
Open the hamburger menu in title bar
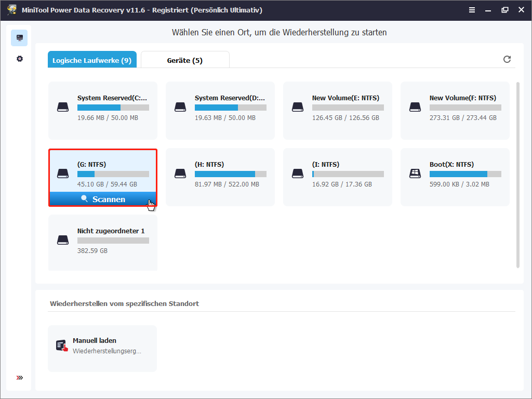click(x=472, y=10)
